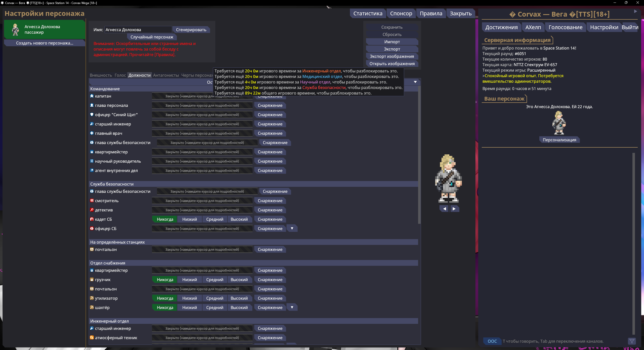Click Сгенерировать name button
The height and width of the screenshot is (350, 644).
click(x=191, y=30)
